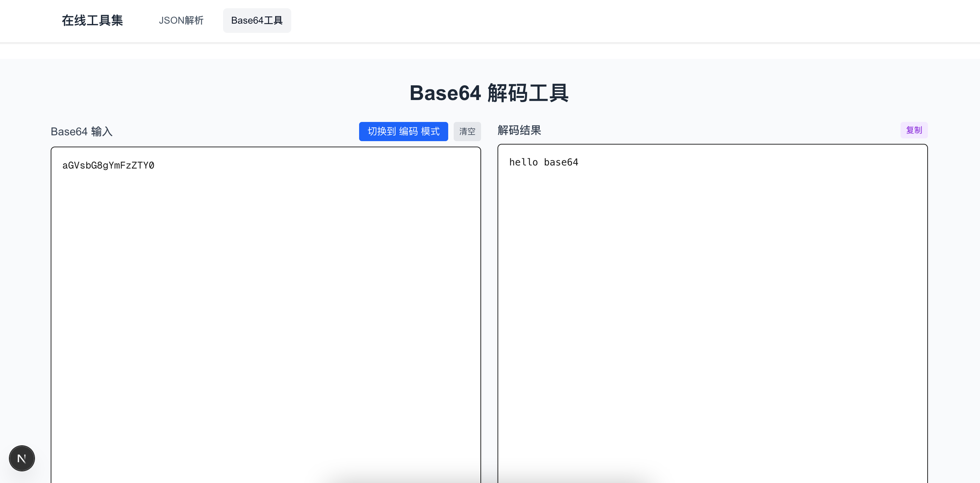Open the Next.js dev tools badge
Image resolution: width=980 pixels, height=483 pixels.
point(22,458)
